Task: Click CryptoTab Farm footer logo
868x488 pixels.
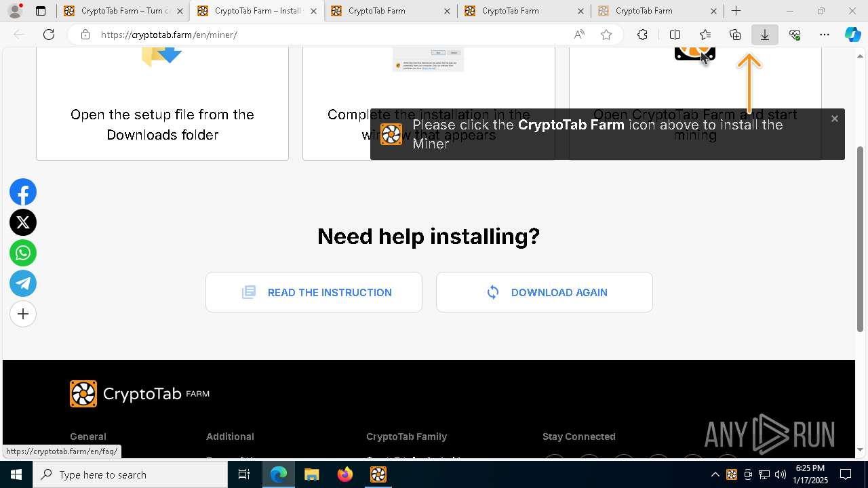Action: point(140,394)
